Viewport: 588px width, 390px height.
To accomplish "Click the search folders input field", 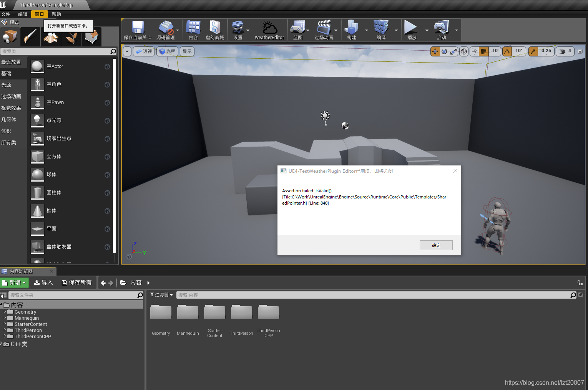I will [76, 295].
